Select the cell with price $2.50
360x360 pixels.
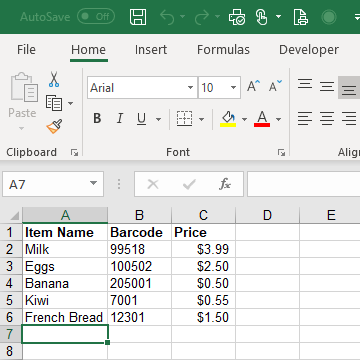[204, 266]
